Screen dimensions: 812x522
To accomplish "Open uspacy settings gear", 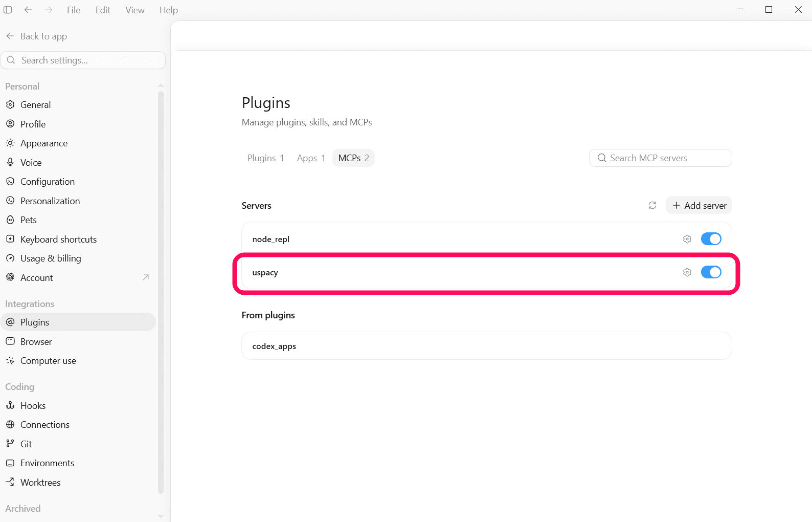I will click(x=687, y=272).
